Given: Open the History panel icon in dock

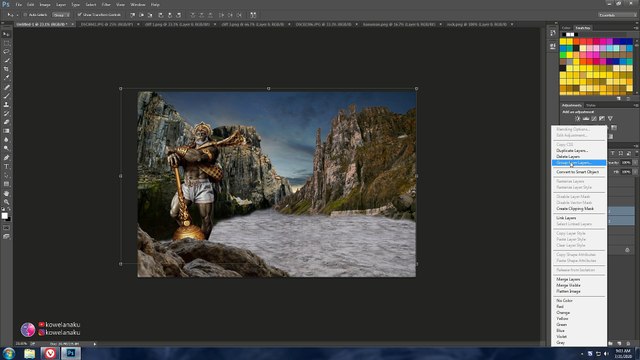Looking at the screenshot, I should [553, 33].
